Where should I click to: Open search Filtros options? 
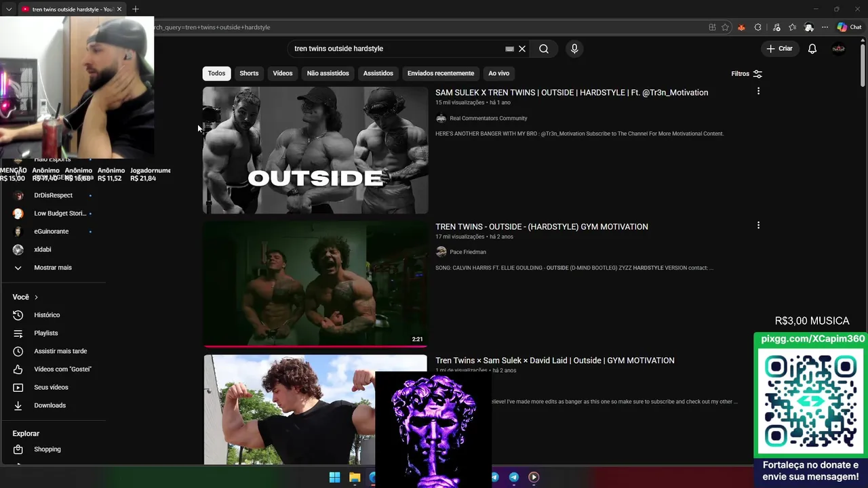pyautogui.click(x=747, y=73)
